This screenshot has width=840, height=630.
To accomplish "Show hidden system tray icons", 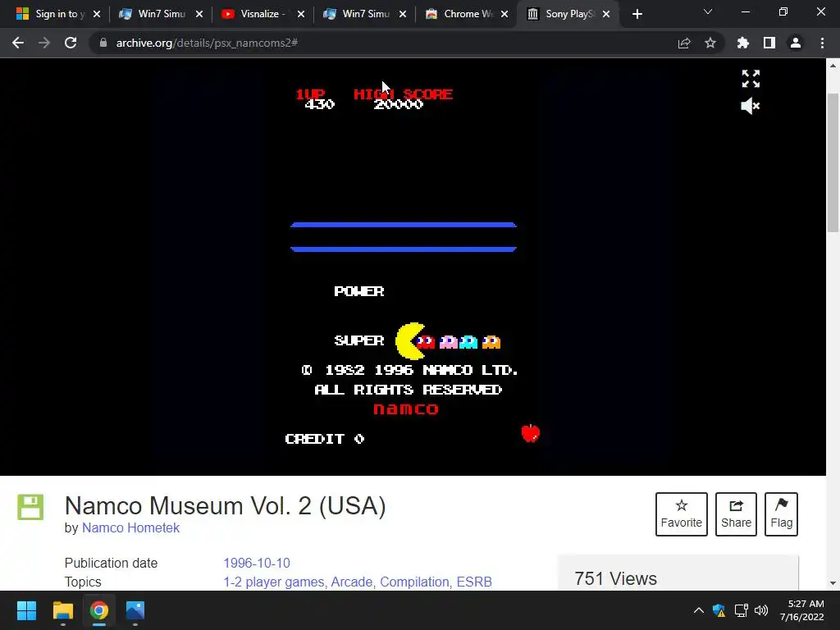I will coord(699,610).
